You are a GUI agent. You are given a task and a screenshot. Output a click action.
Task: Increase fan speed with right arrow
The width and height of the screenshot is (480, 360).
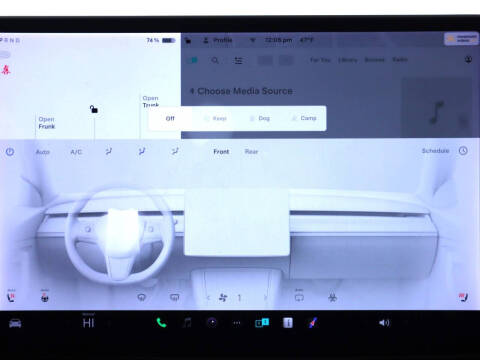point(265,297)
